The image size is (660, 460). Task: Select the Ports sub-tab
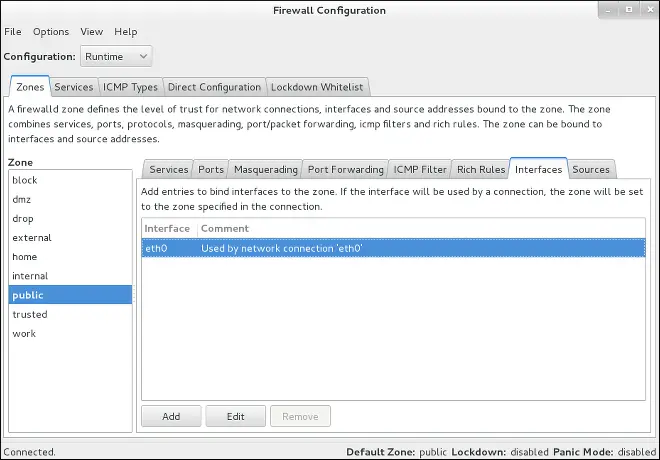(x=211, y=170)
